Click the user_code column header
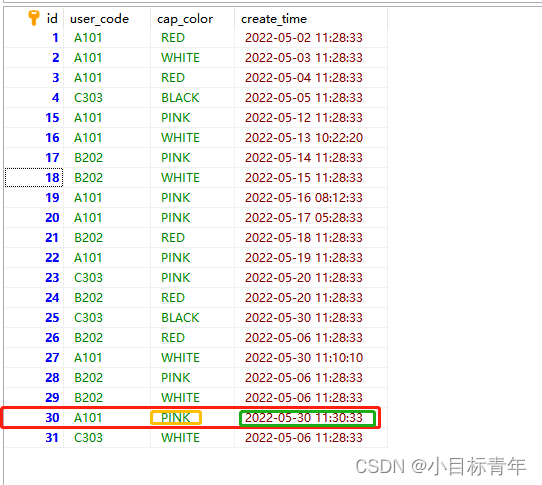This screenshot has height=485, width=542. click(100, 19)
